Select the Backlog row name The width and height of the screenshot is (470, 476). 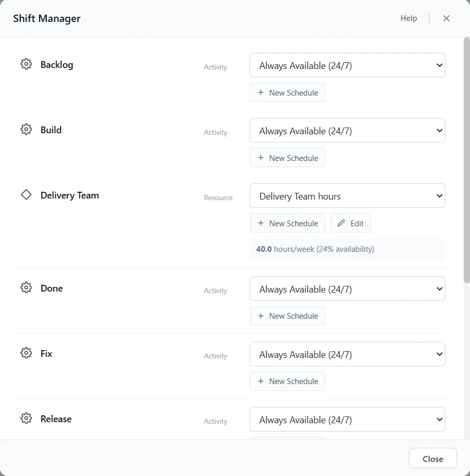57,65
